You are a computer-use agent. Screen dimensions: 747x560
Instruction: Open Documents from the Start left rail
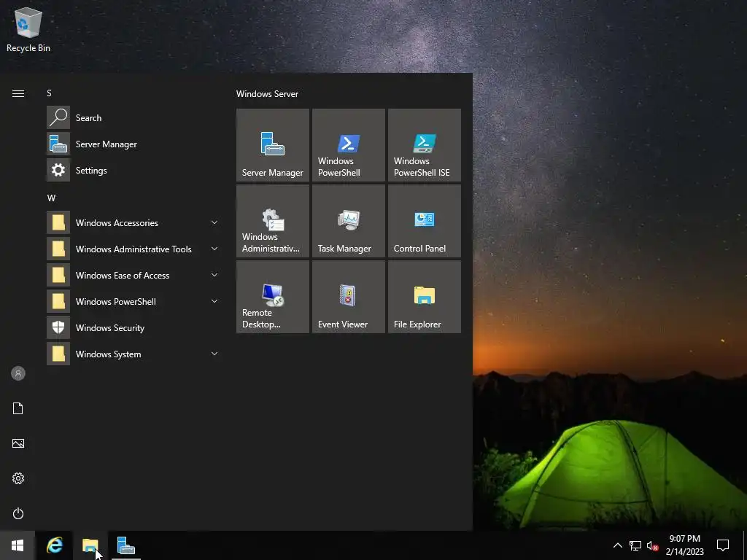coord(18,408)
